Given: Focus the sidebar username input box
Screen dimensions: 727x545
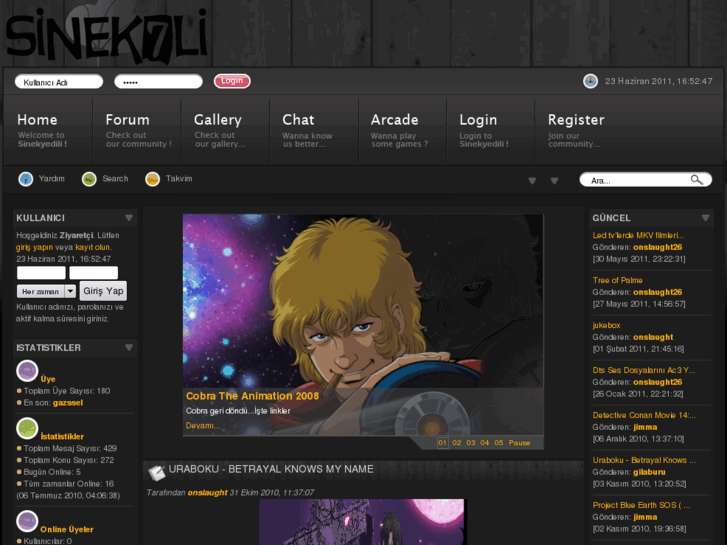Looking at the screenshot, I should (x=41, y=273).
